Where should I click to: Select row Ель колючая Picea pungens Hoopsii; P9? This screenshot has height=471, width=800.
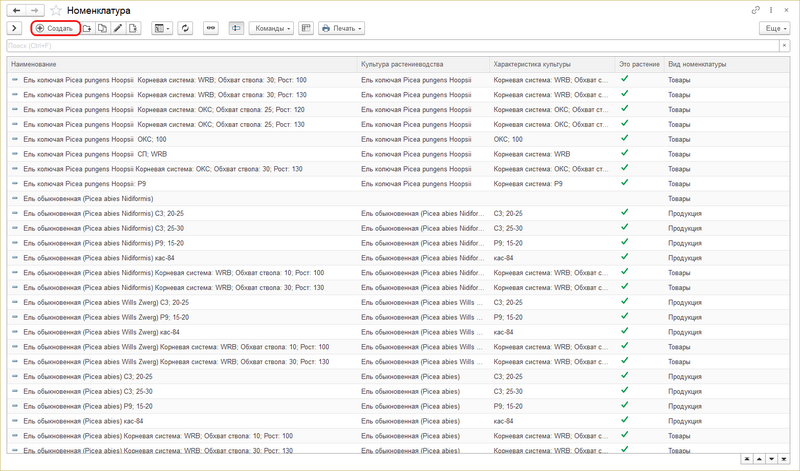pyautogui.click(x=398, y=183)
